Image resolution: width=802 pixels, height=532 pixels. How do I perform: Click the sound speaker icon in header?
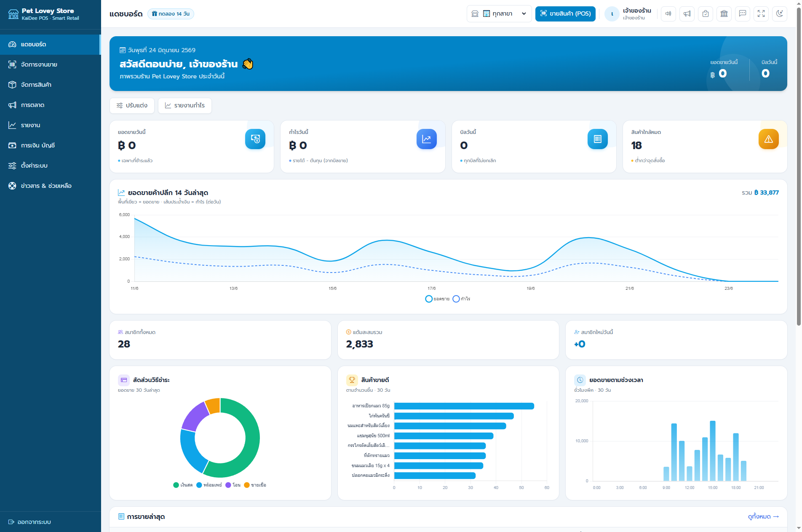(x=668, y=14)
